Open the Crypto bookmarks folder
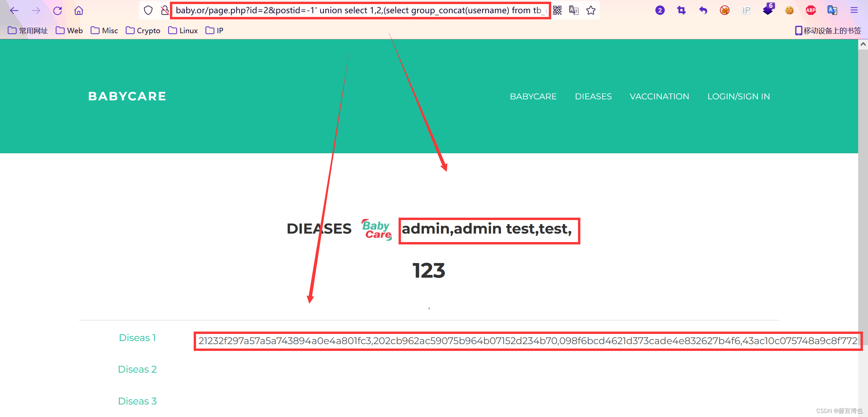The width and height of the screenshot is (868, 417). point(143,31)
